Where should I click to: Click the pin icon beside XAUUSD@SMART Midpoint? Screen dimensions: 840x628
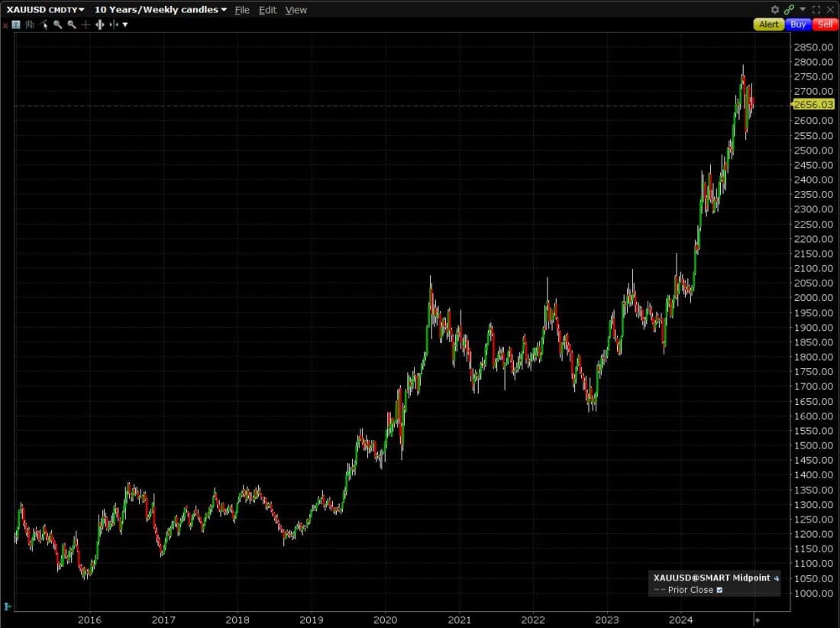[x=777, y=578]
